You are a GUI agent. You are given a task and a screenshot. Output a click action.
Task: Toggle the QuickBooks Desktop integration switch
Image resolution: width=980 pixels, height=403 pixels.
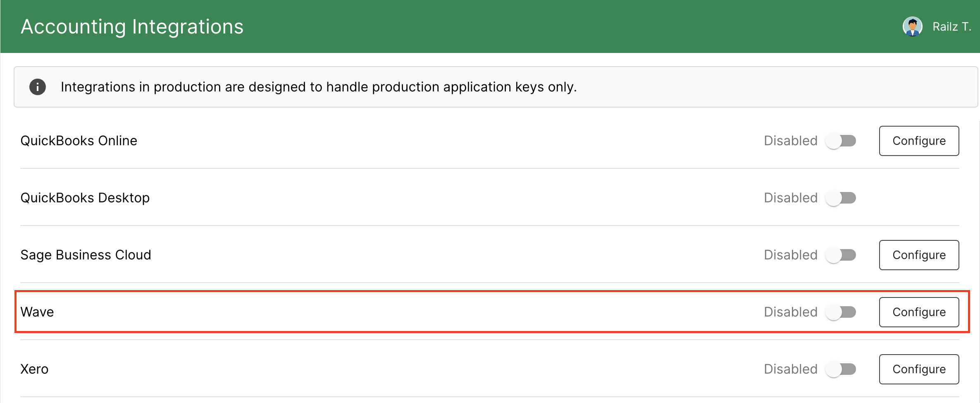(841, 198)
